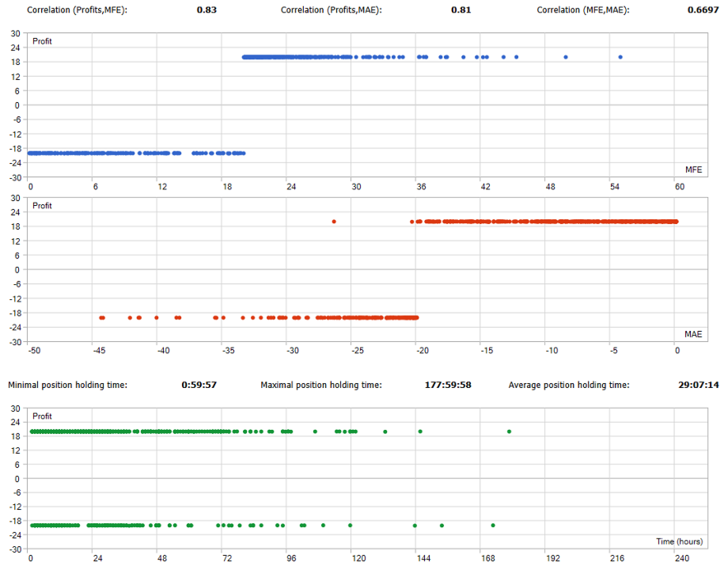Image resolution: width=728 pixels, height=570 pixels.
Task: Click the MFE axis title
Action: tap(694, 169)
